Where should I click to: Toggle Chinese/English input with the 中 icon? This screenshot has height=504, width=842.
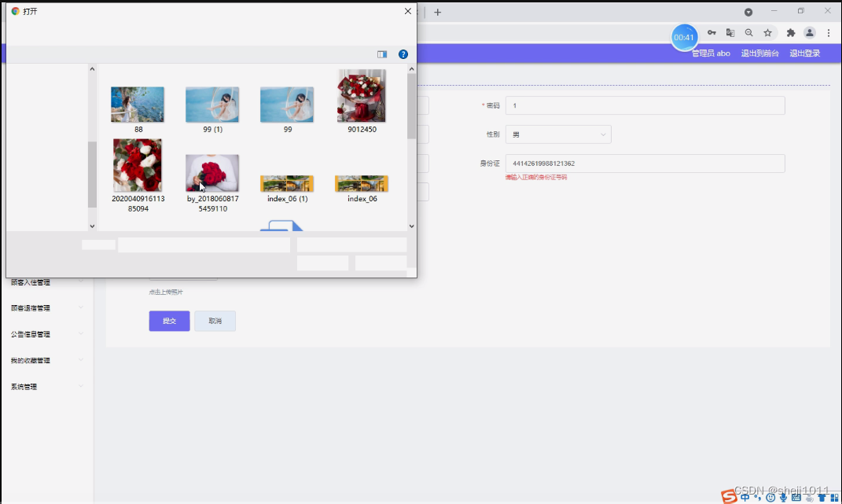click(x=745, y=497)
